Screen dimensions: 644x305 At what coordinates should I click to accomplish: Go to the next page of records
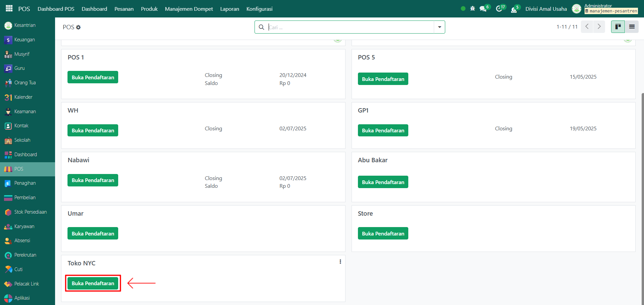coord(599,27)
